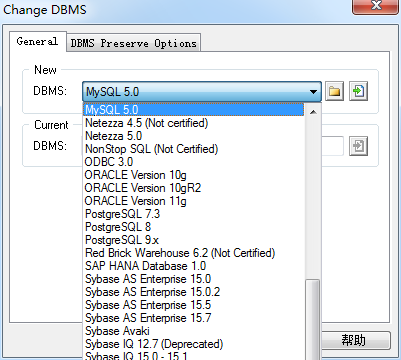This screenshot has width=401, height=360.
Task: Click the list scrollbar up arrow
Action: coord(313,112)
